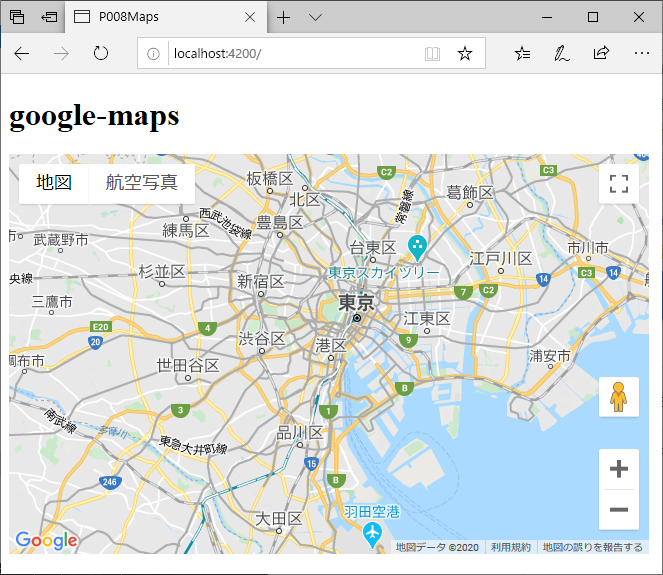
Task: Click the google-maps page heading
Action: 94,116
